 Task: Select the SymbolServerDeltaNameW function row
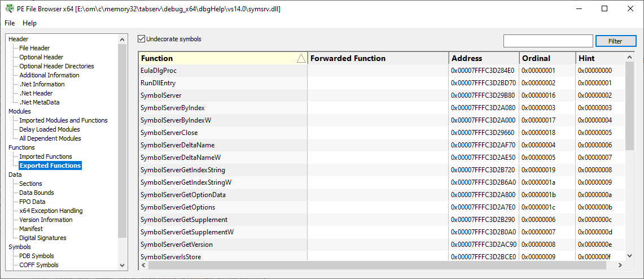click(x=382, y=158)
